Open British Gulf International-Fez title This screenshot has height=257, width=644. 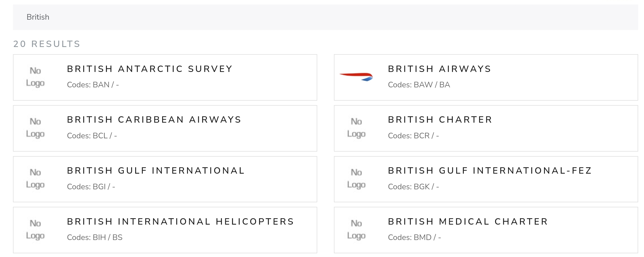pos(490,171)
